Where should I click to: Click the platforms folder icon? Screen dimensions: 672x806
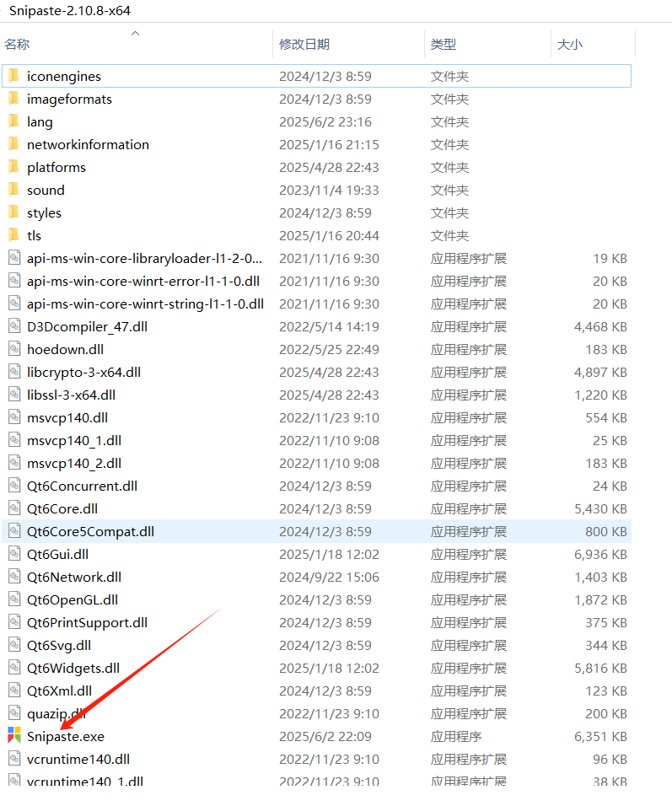[x=14, y=167]
